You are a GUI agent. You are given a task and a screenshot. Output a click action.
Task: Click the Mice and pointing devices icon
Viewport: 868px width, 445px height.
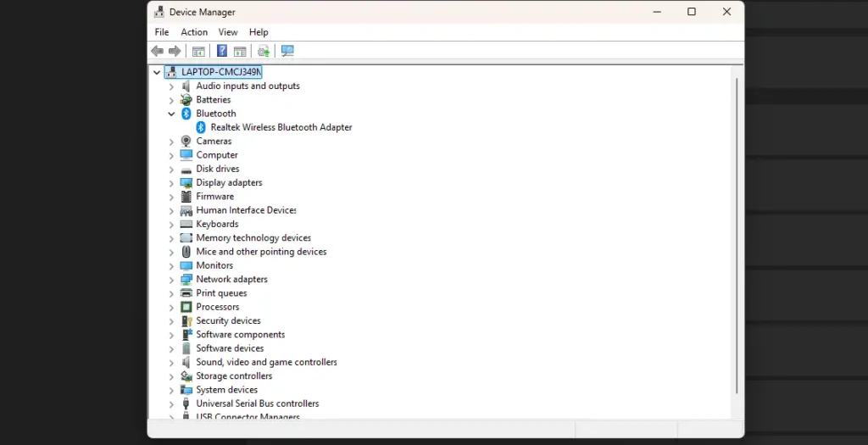coord(186,252)
